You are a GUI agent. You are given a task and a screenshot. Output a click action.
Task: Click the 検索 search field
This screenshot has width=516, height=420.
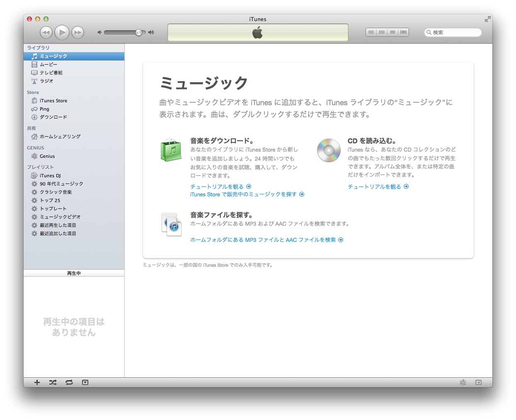453,32
